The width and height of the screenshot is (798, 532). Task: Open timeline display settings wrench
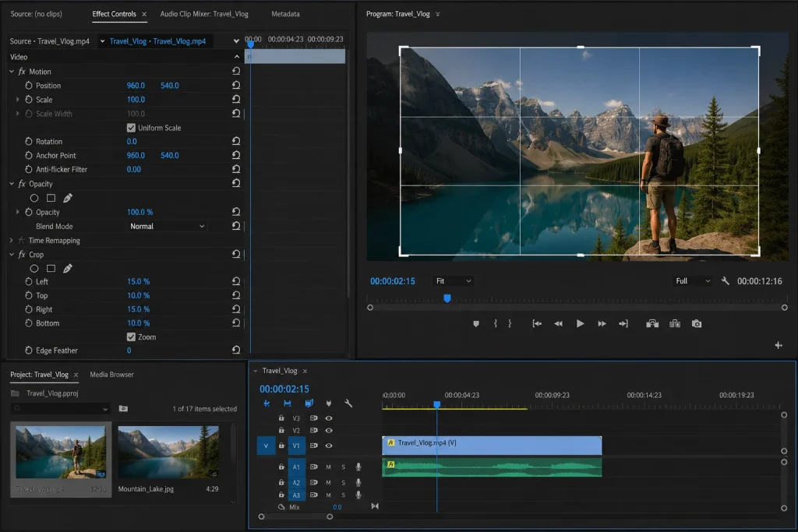click(x=348, y=403)
